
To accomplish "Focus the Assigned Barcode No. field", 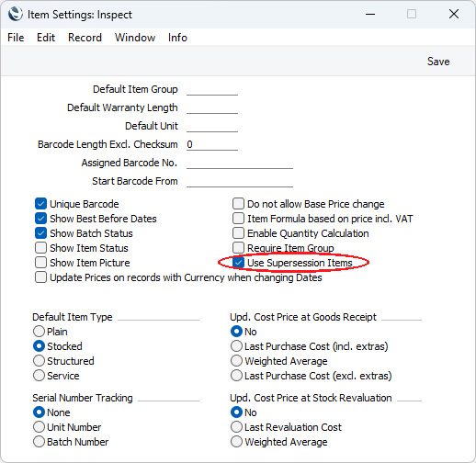I will [x=240, y=163].
